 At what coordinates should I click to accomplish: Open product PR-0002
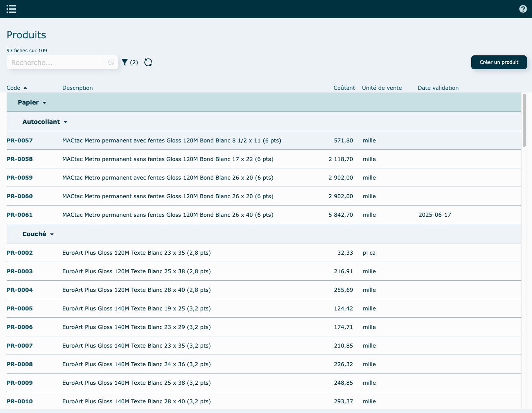click(x=20, y=253)
